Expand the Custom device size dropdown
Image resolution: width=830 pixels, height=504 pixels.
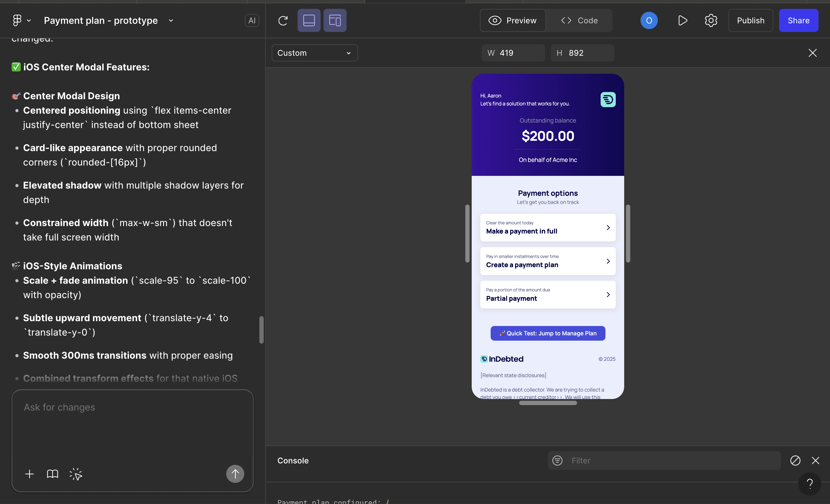pos(314,53)
